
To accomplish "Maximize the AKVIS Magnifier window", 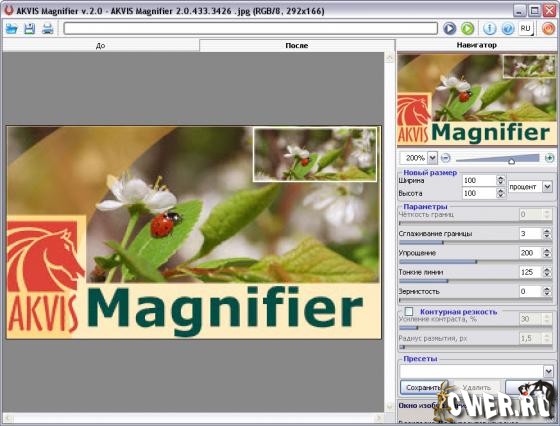I will coord(535,10).
